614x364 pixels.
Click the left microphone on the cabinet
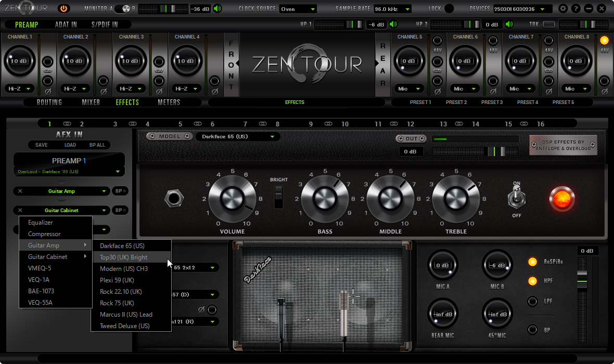[281, 319]
